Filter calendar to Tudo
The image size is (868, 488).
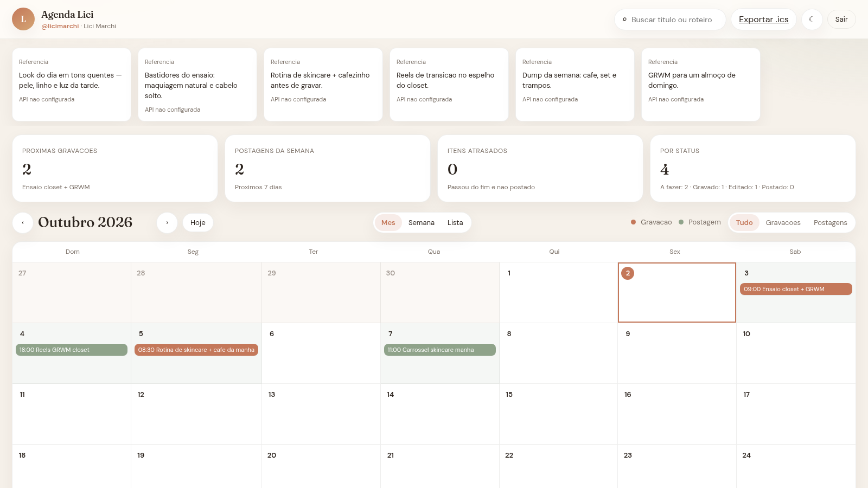(x=744, y=223)
